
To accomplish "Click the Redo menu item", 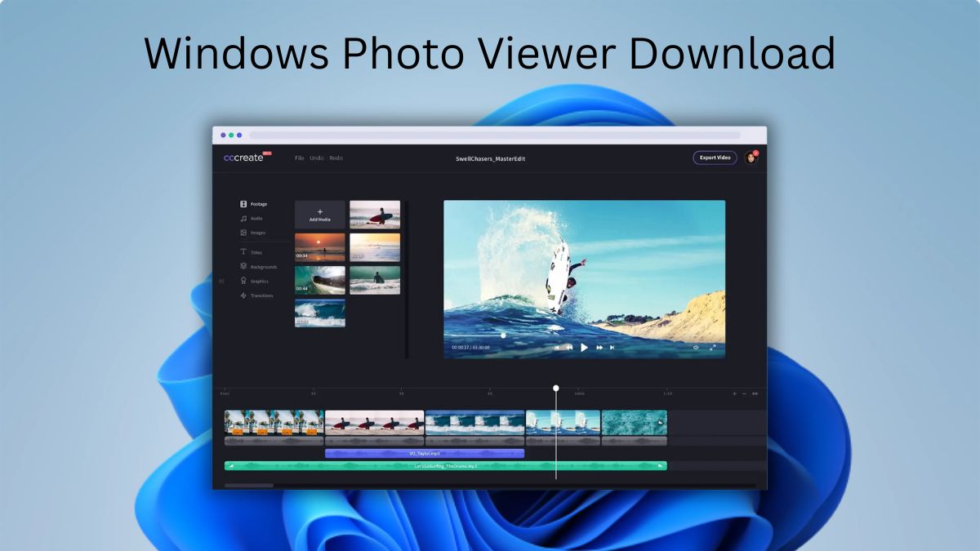I will [336, 158].
